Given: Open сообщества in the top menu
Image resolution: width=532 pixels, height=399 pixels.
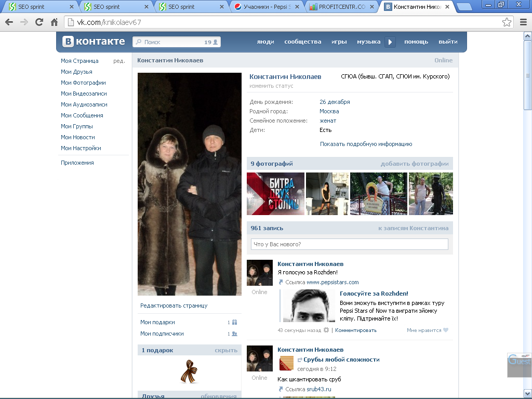Looking at the screenshot, I should pos(303,42).
